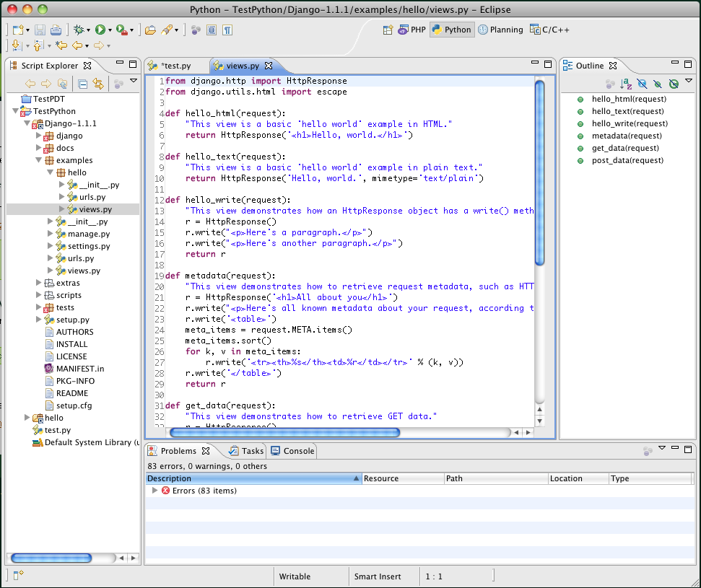Image resolution: width=701 pixels, height=588 pixels.
Task: Select the views.py editor tab
Action: (242, 66)
